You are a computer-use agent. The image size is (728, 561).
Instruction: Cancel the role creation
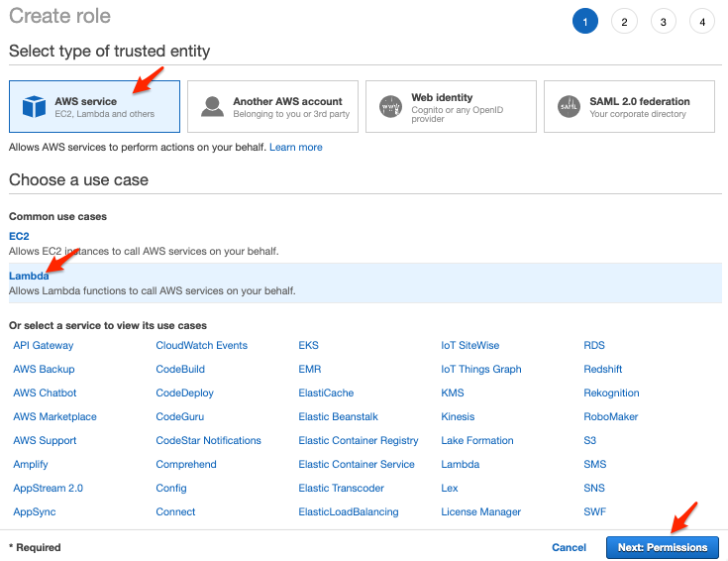click(x=569, y=547)
